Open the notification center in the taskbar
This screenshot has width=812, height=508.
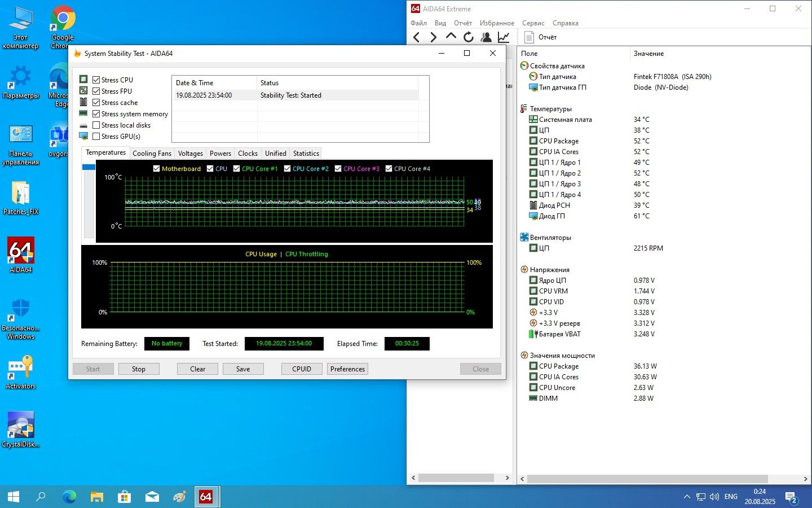(x=791, y=497)
